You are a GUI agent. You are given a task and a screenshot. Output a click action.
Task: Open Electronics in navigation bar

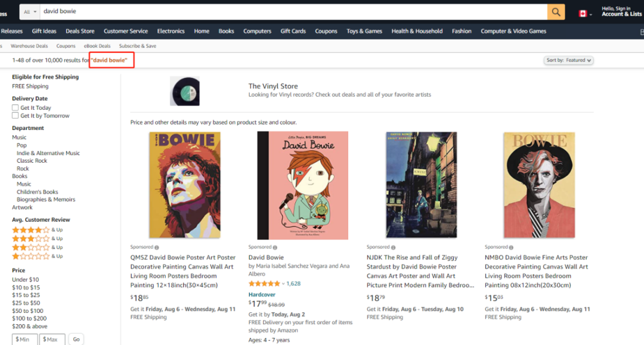[171, 31]
